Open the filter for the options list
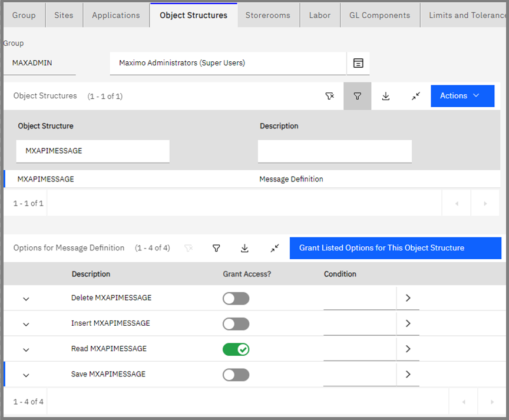The height and width of the screenshot is (420, 509). coord(216,248)
